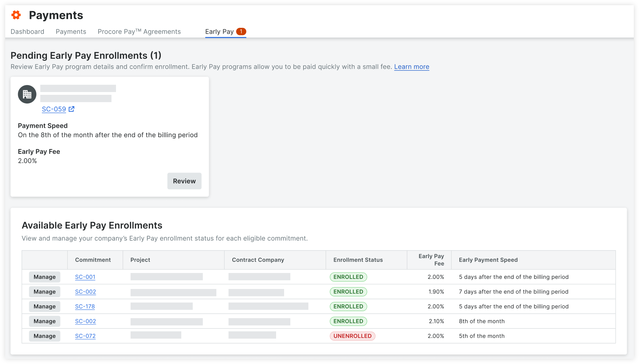Click the 1.90% fee value

click(x=436, y=292)
